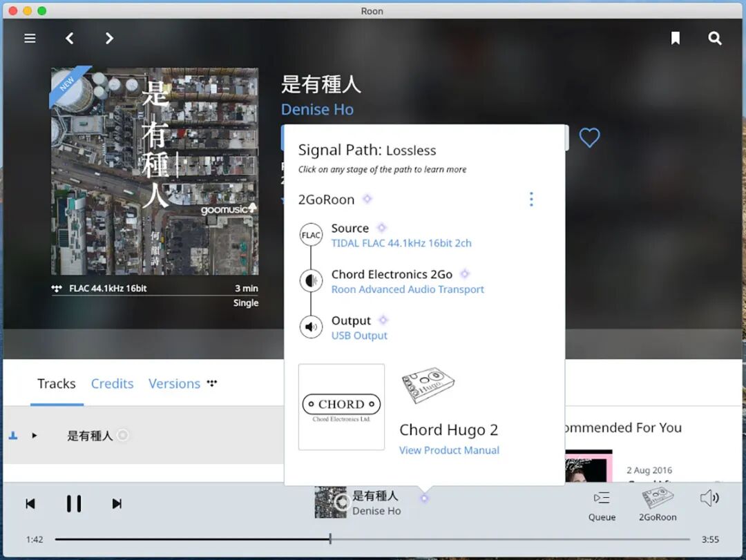Click the Chord Electronics logo thumbnail
The width and height of the screenshot is (746, 560).
click(x=342, y=407)
